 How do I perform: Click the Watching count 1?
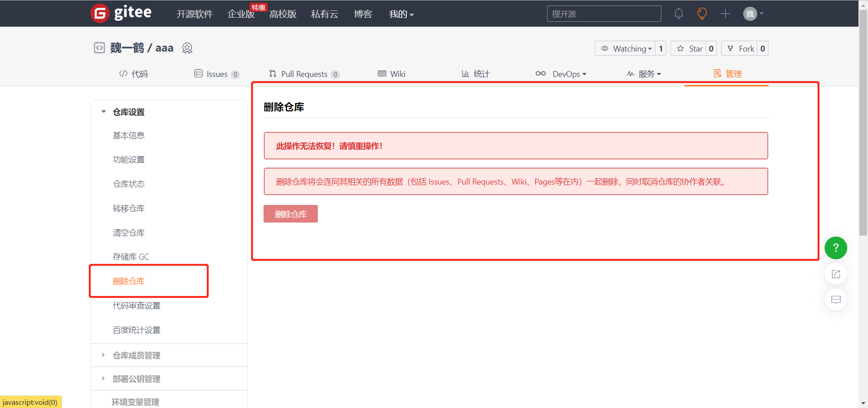pos(660,48)
